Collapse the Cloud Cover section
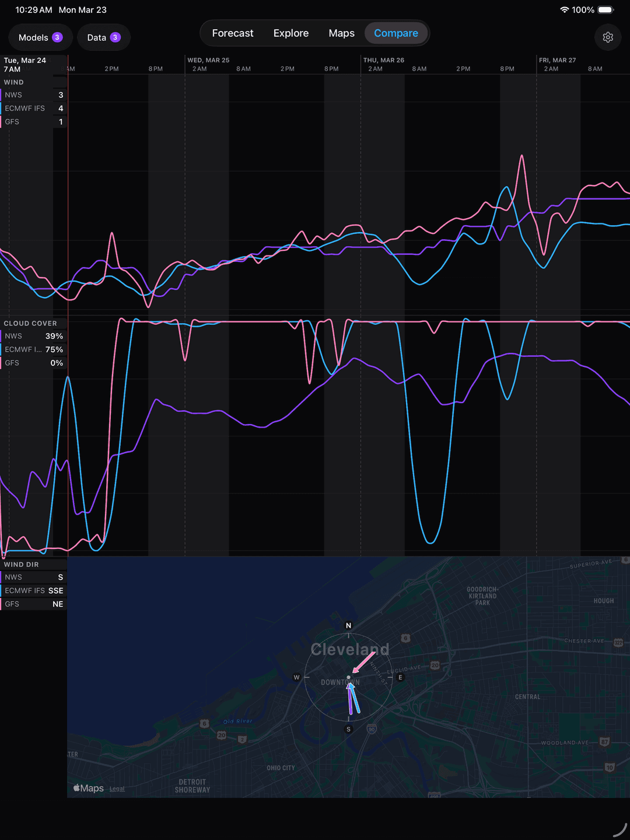 click(30, 323)
